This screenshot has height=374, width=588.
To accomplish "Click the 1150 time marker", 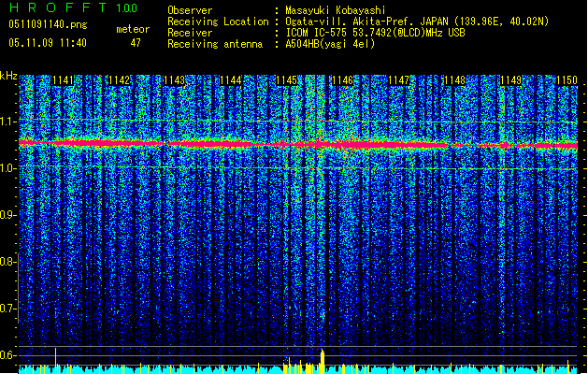I will click(566, 80).
